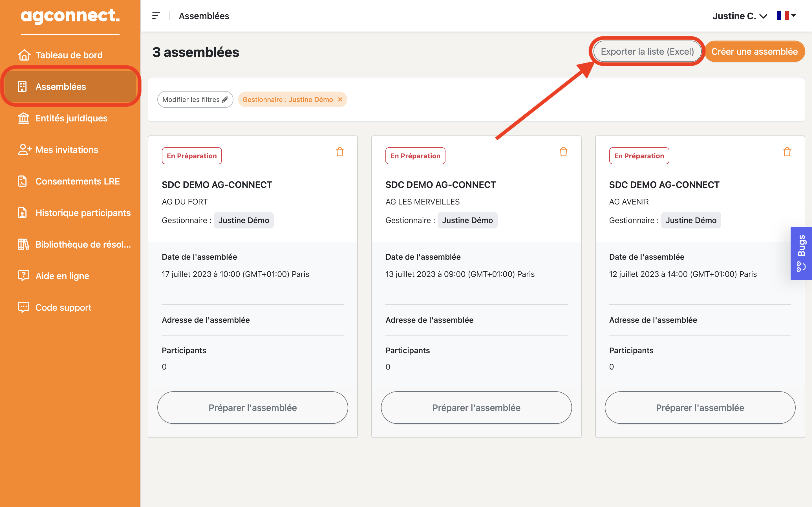Click Modifier les filtres button
This screenshot has height=507, width=812.
(195, 100)
